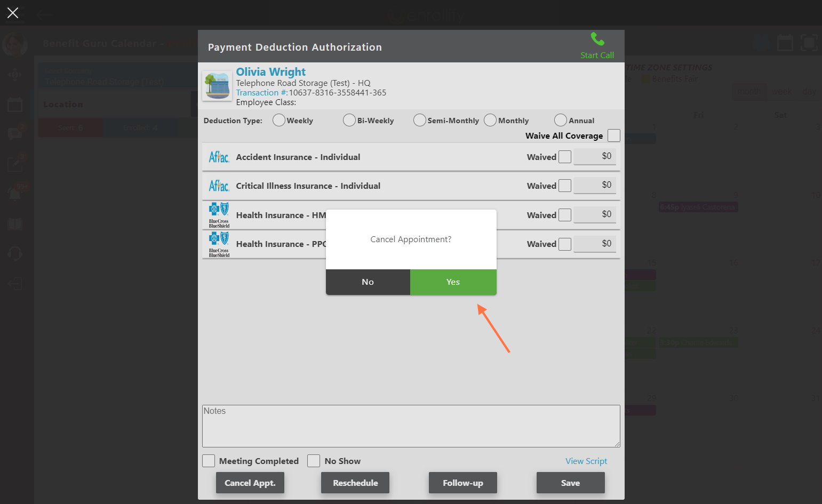Click the fullscreen icon in background header

coord(809,43)
